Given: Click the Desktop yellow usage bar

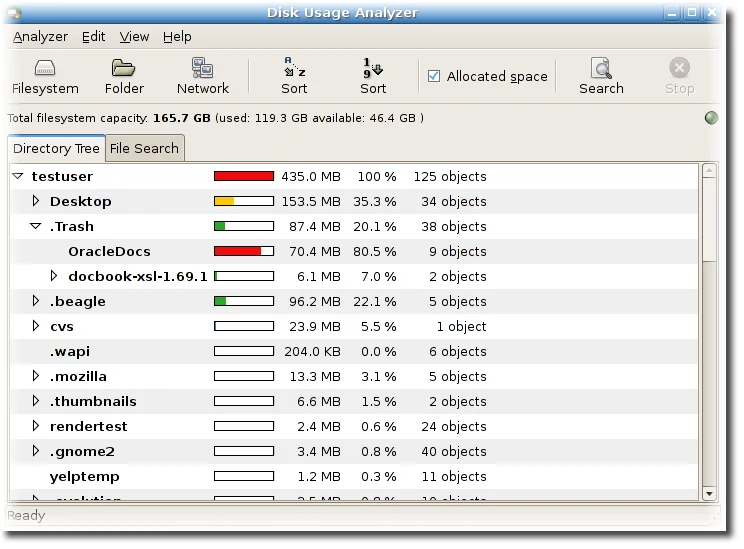Looking at the screenshot, I should (244, 201).
